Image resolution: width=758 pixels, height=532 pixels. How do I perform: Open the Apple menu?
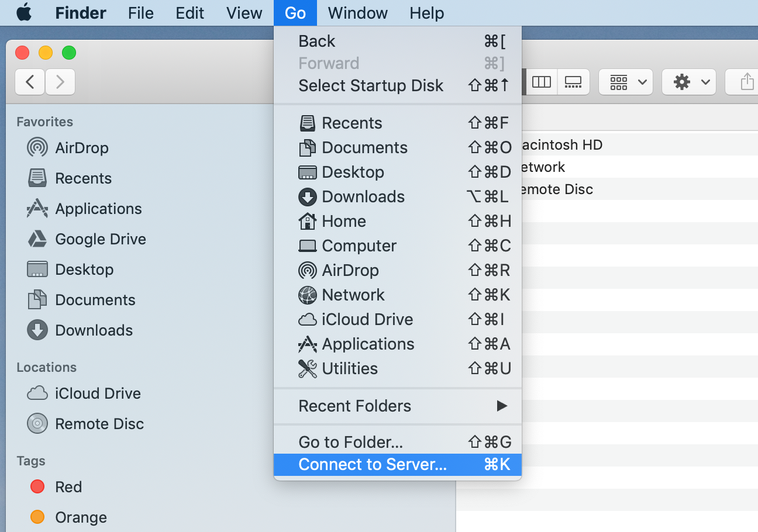click(x=24, y=12)
